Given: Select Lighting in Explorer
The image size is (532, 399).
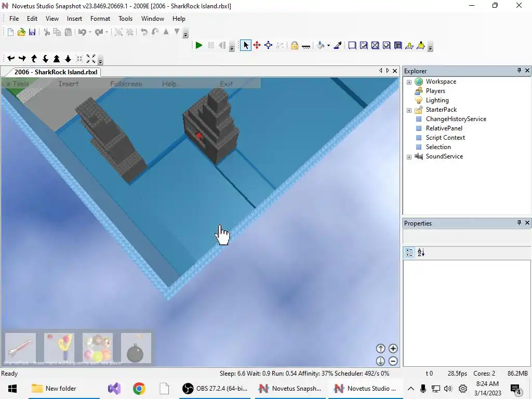Looking at the screenshot, I should (437, 100).
